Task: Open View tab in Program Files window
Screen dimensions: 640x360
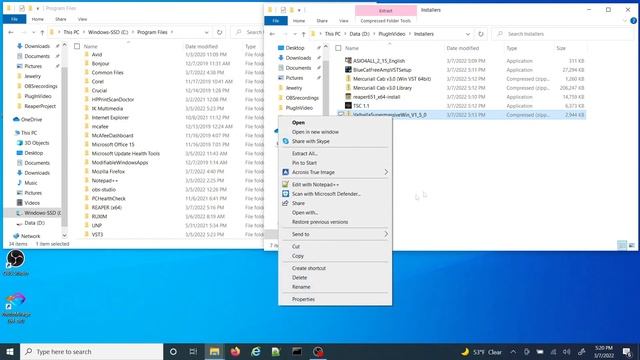Action: tap(82, 19)
